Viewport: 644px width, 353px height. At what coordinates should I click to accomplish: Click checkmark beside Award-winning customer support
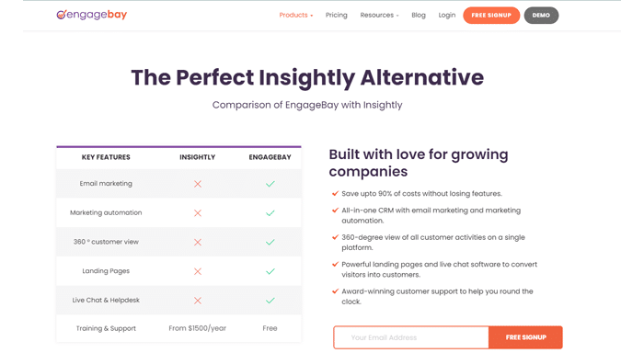pyautogui.click(x=335, y=291)
